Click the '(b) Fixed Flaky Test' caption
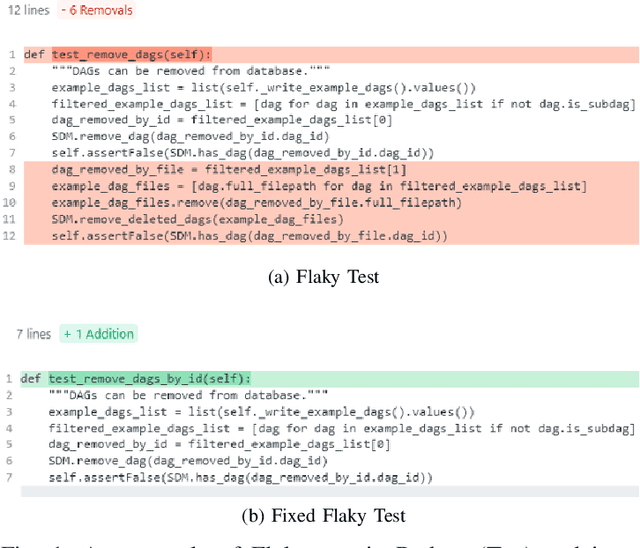 323,516
